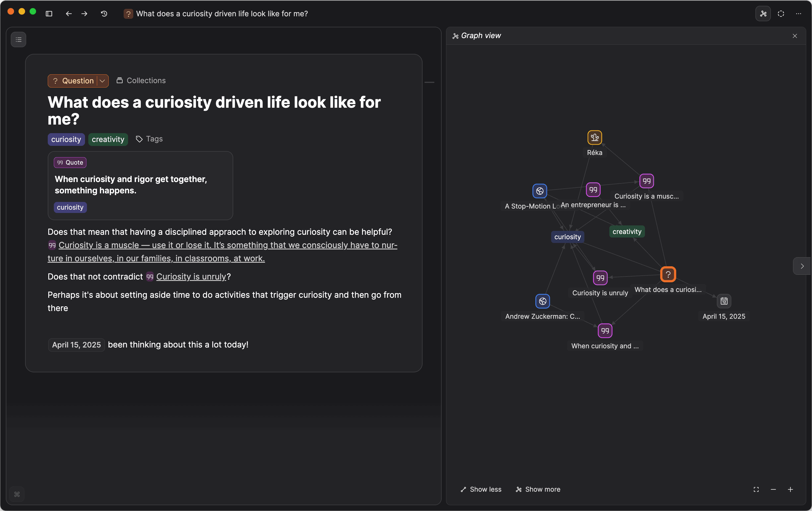Click Show less to reduce graph nodes
Screen dimensions: 812x511
click(481, 489)
